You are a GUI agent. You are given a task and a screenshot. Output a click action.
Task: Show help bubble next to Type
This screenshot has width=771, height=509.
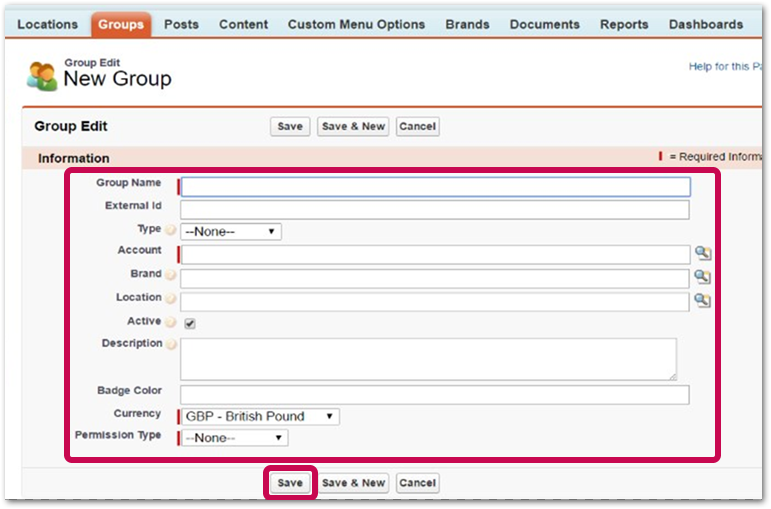pos(170,230)
